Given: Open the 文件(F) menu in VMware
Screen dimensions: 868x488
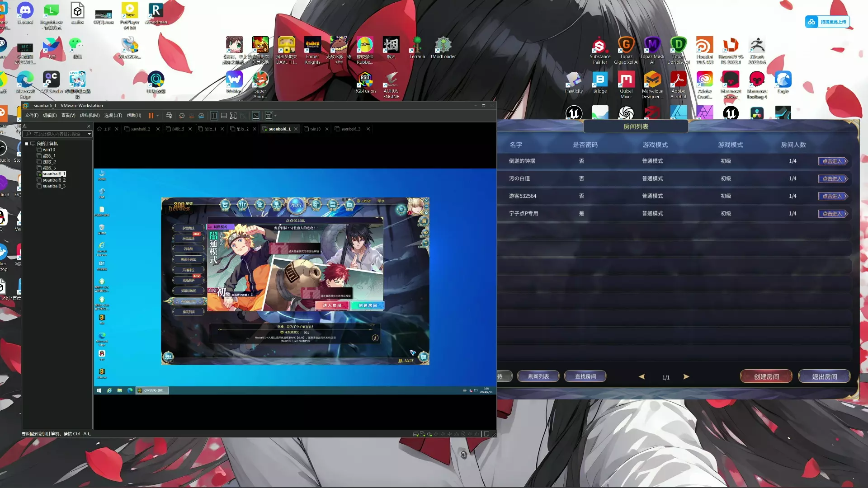Looking at the screenshot, I should click(32, 116).
